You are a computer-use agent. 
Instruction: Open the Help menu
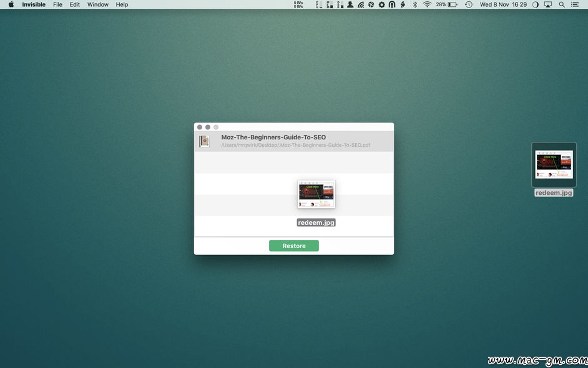122,4
